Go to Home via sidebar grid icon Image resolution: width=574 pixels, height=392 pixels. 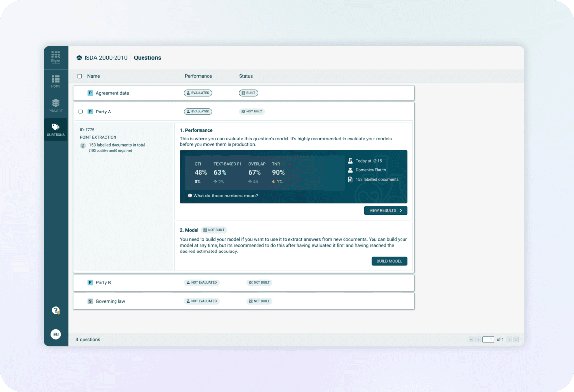coord(56,81)
